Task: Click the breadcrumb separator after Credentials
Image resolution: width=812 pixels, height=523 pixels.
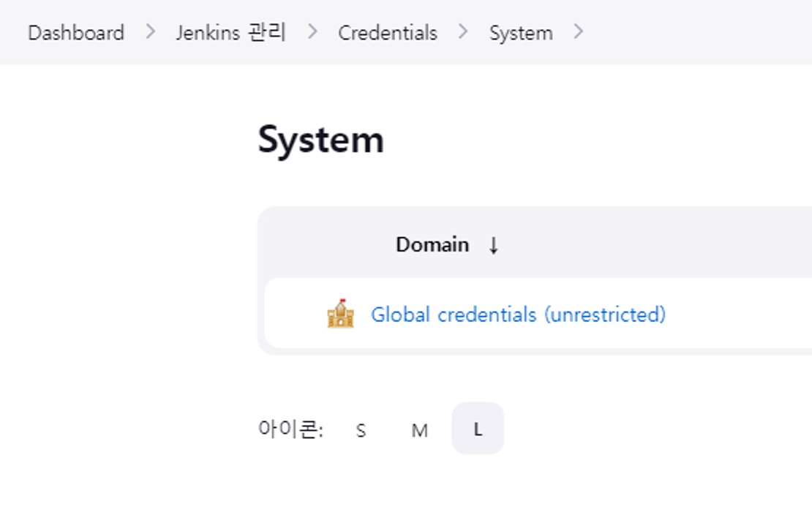Action: click(462, 32)
